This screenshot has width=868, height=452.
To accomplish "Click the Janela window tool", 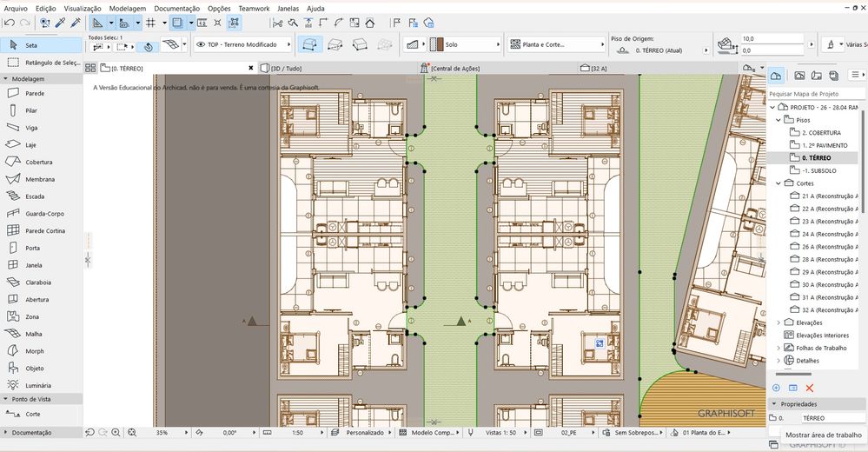I will 35,265.
